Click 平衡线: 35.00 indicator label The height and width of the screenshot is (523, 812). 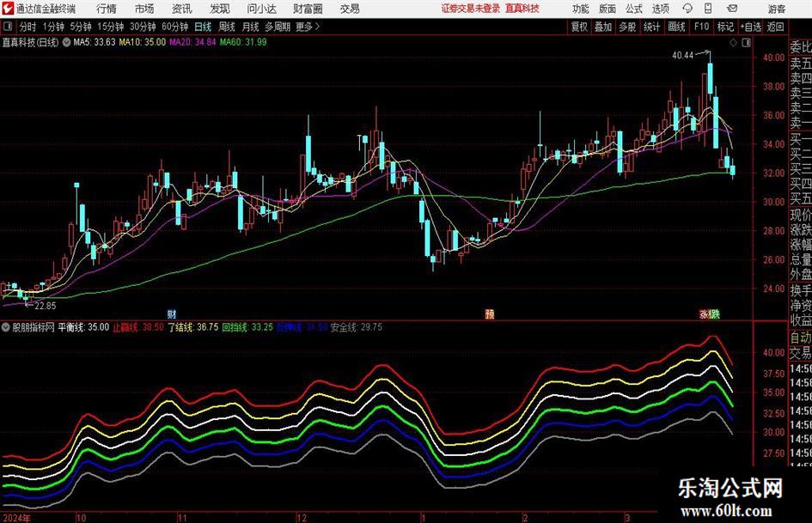[83, 327]
